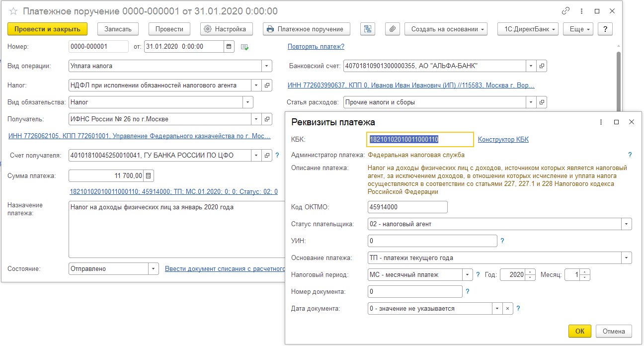Expand the operation type dropdown
The width and height of the screenshot is (644, 346).
pyautogui.click(x=267, y=66)
